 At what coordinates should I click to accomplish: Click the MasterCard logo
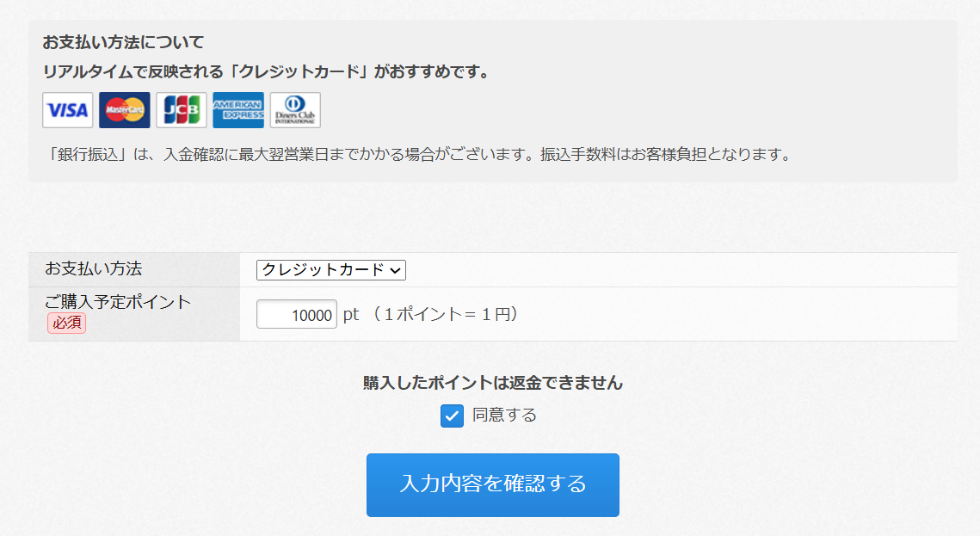[x=125, y=110]
